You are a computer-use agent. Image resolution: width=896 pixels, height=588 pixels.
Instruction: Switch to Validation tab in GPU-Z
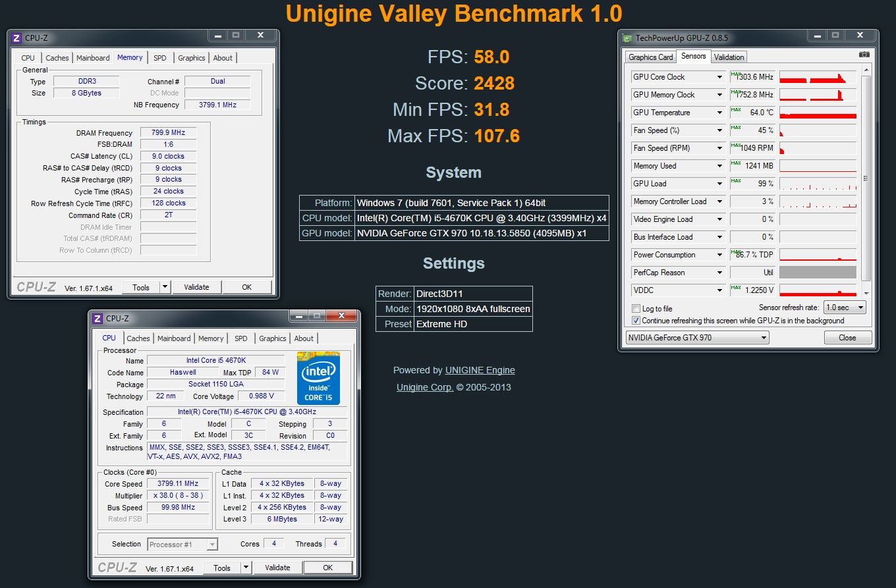click(x=729, y=57)
